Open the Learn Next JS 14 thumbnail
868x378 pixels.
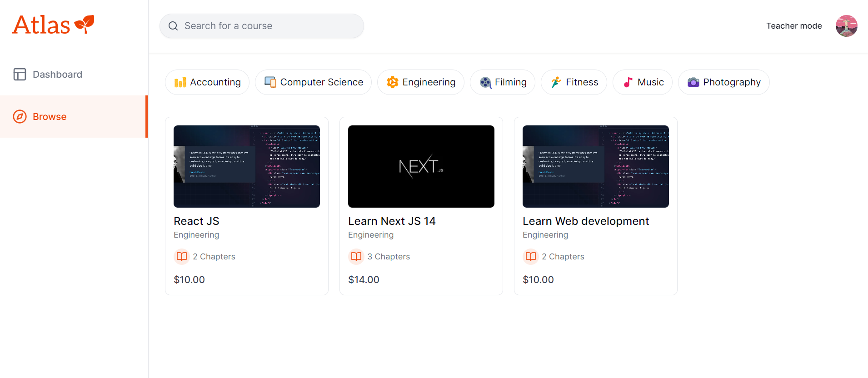point(421,166)
